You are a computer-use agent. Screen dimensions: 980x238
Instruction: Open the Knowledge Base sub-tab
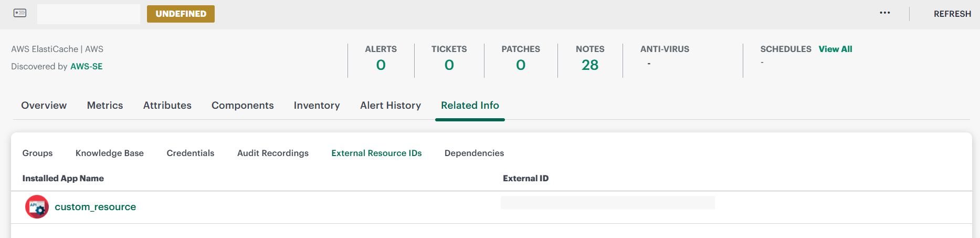[110, 153]
